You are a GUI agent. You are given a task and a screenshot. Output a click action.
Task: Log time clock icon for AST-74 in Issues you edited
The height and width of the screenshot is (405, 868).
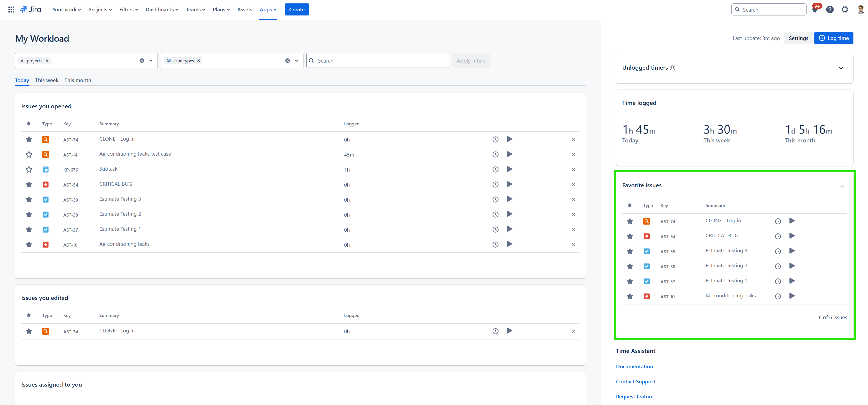click(x=495, y=331)
